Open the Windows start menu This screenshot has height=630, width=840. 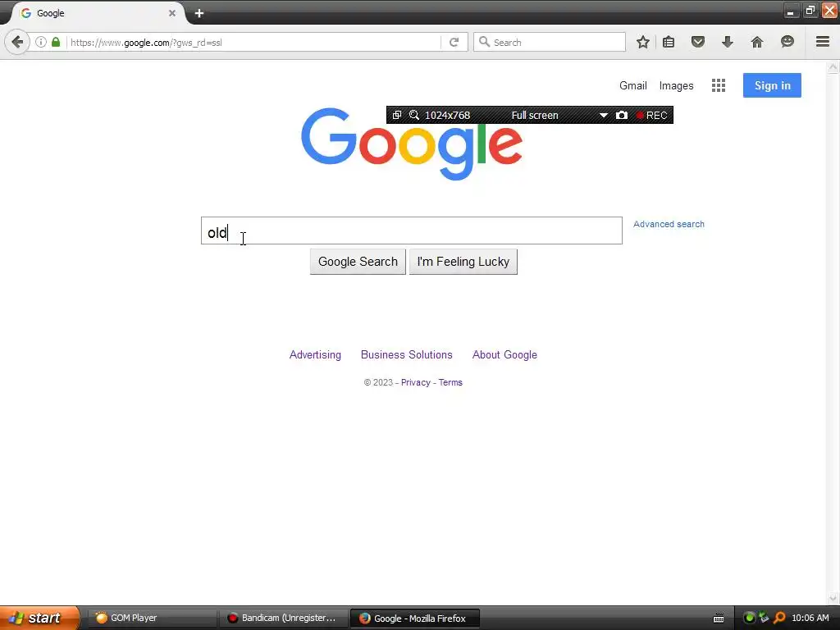tap(39, 618)
